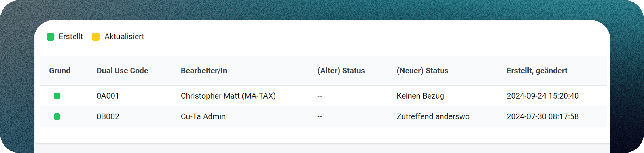This screenshot has width=644, height=153.
Task: Select the Aktualisiert legend label
Action: pyautogui.click(x=124, y=37)
